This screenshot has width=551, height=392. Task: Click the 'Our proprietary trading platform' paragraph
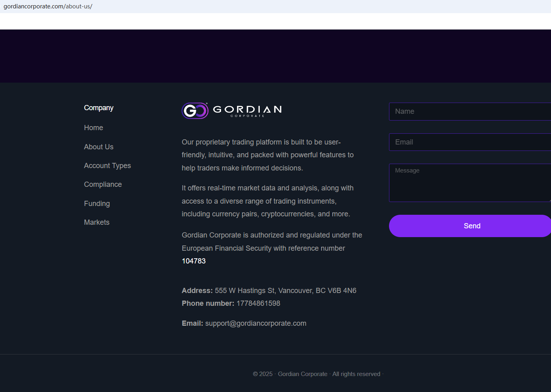coord(268,155)
